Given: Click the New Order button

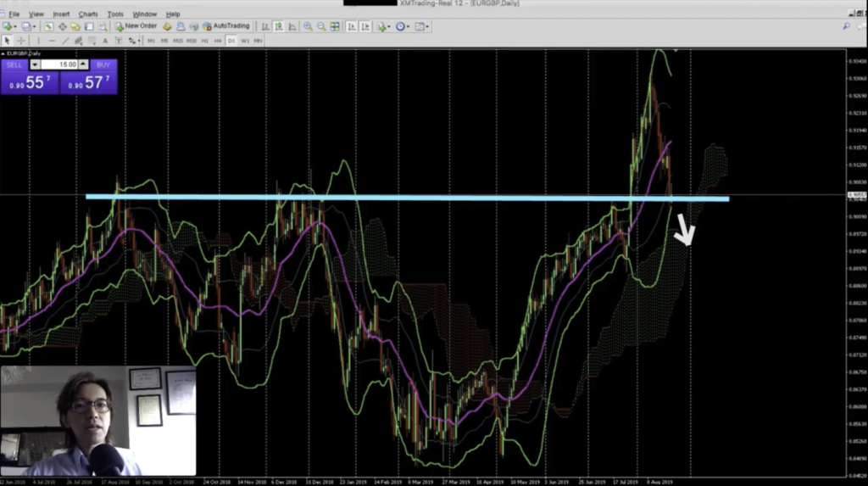Looking at the screenshot, I should click(136, 26).
